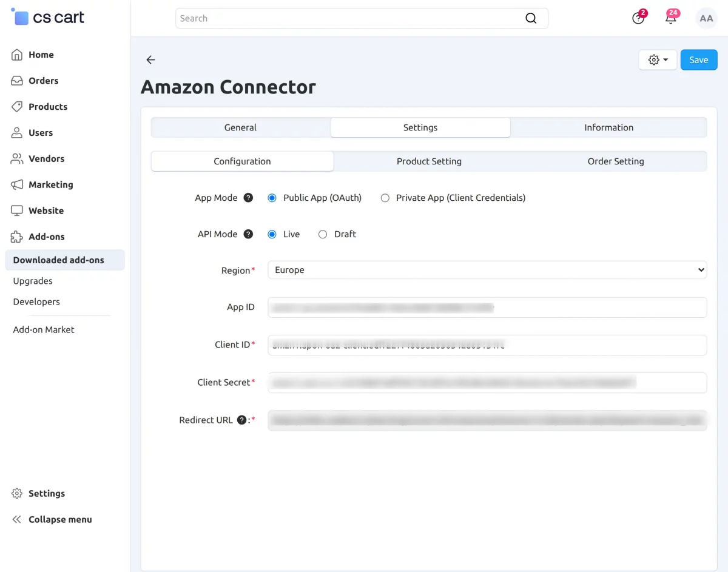Open the Configuration sub-tab
The height and width of the screenshot is (572, 728).
tap(242, 161)
